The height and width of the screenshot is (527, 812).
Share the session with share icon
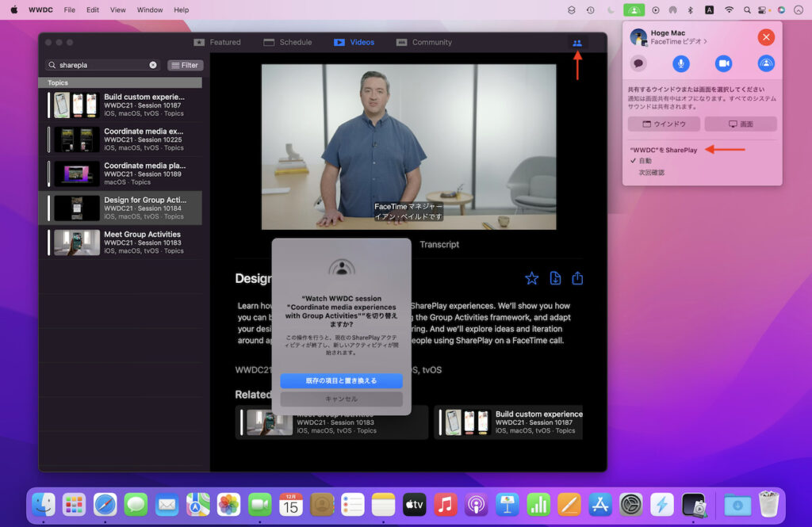click(577, 278)
